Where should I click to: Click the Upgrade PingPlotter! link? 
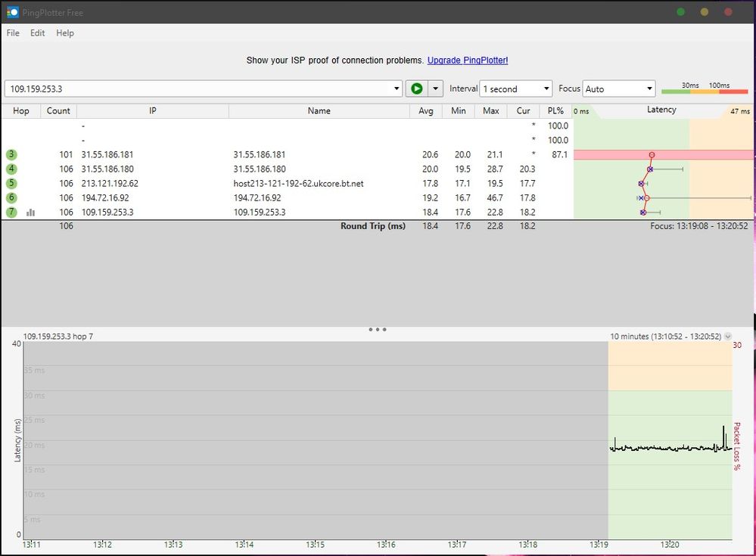coord(467,61)
